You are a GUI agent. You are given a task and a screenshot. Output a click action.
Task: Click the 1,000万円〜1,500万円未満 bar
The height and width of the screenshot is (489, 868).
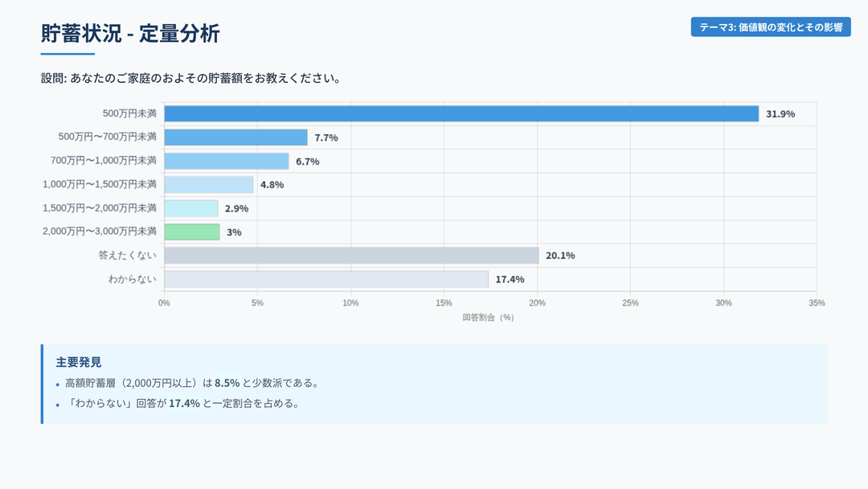tap(208, 184)
